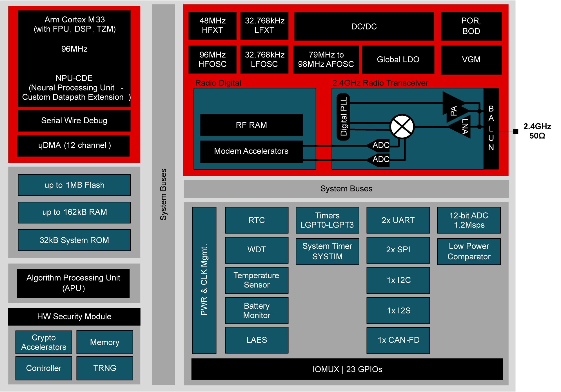The image size is (561, 392).
Task: Select the TRNG block
Action: pyautogui.click(x=104, y=368)
